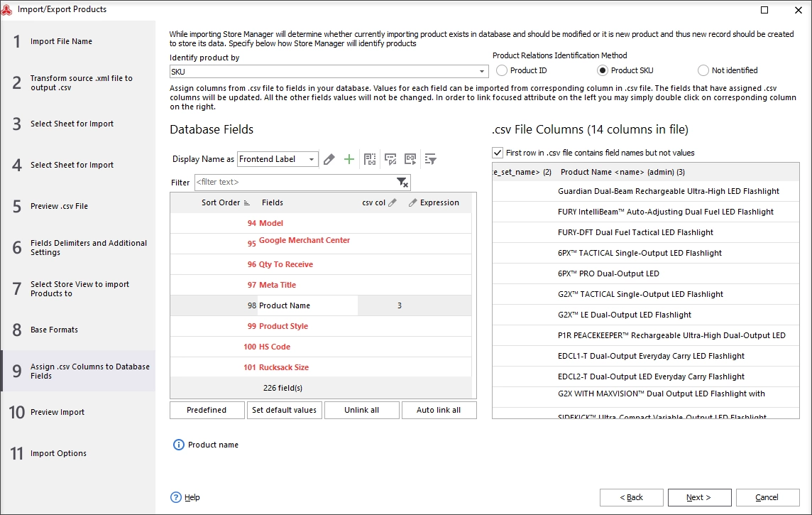Click the Store Manager app icon in title bar
Image resolution: width=812 pixels, height=515 pixels.
[x=6, y=9]
